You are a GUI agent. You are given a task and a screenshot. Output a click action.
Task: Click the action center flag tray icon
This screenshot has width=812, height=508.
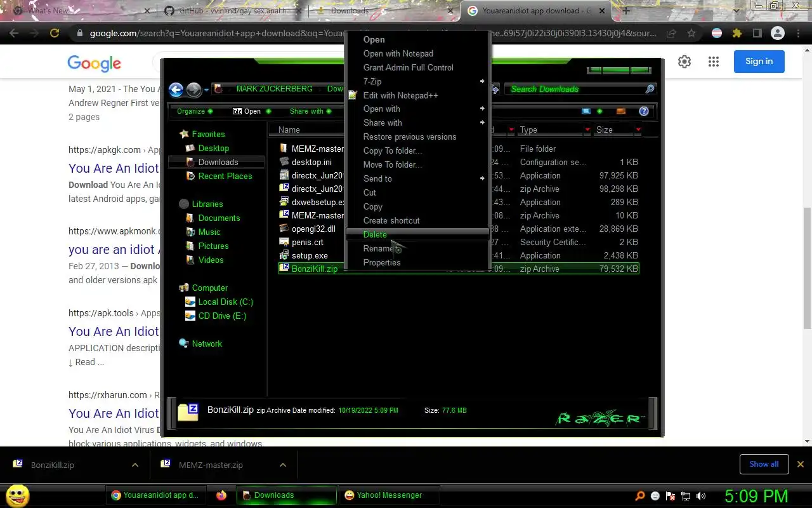click(x=671, y=496)
